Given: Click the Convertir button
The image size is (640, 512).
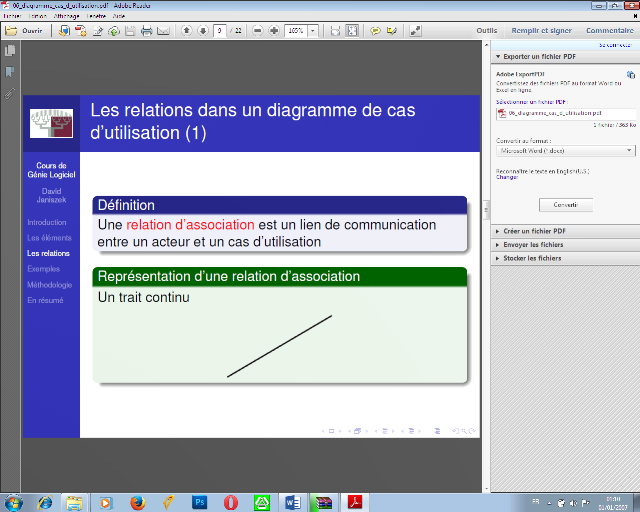Looking at the screenshot, I should (x=565, y=204).
